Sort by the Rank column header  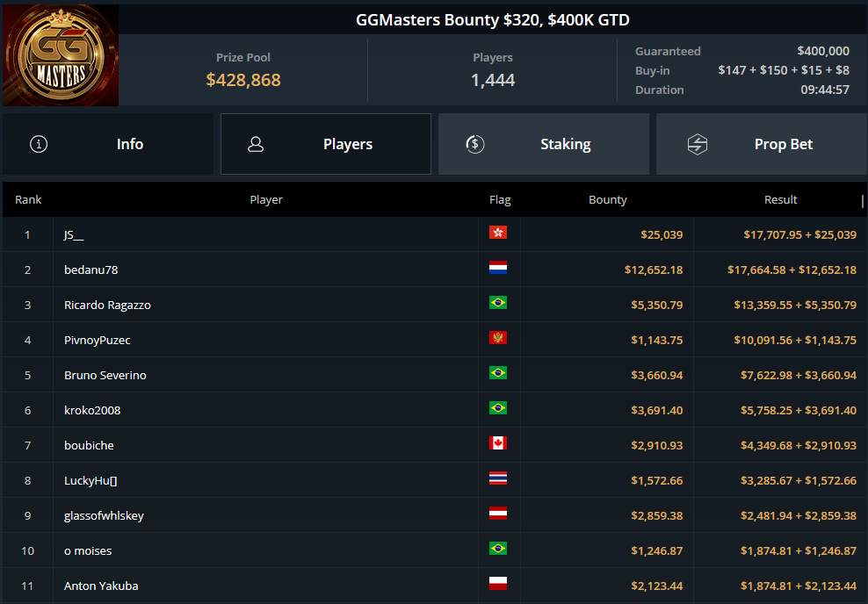coord(28,199)
